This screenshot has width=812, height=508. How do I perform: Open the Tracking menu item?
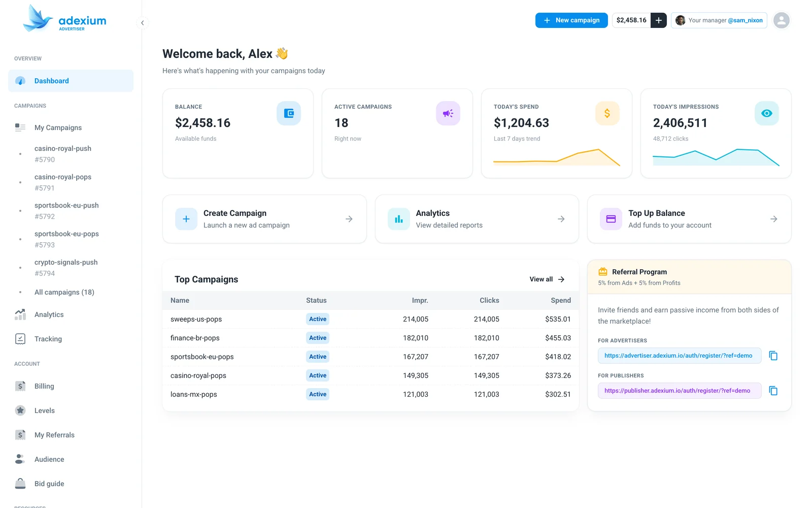click(x=71, y=339)
